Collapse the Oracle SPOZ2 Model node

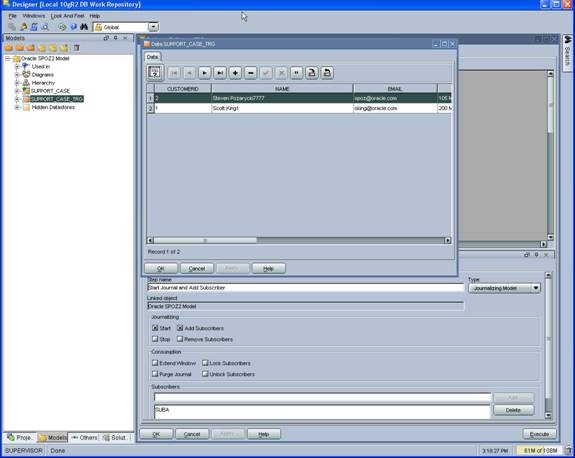tap(8, 58)
